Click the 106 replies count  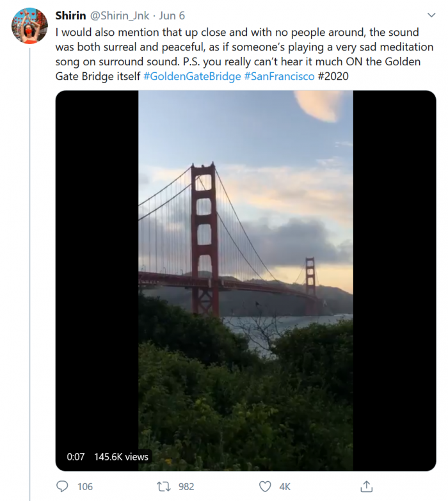pos(85,487)
